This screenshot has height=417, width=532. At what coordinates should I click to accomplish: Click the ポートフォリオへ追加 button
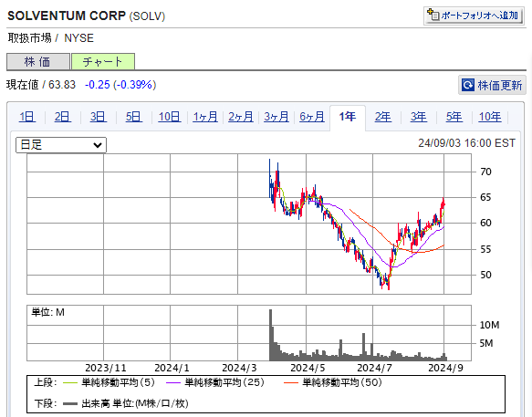pos(474,16)
